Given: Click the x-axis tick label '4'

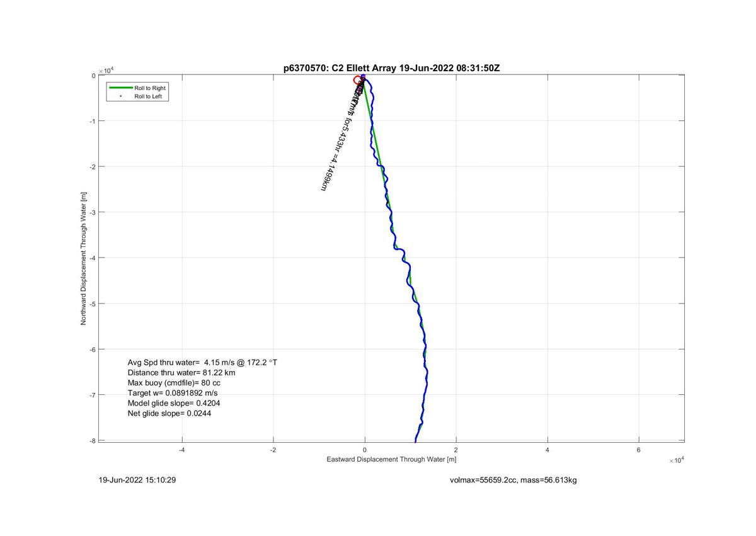Looking at the screenshot, I should click(547, 450).
